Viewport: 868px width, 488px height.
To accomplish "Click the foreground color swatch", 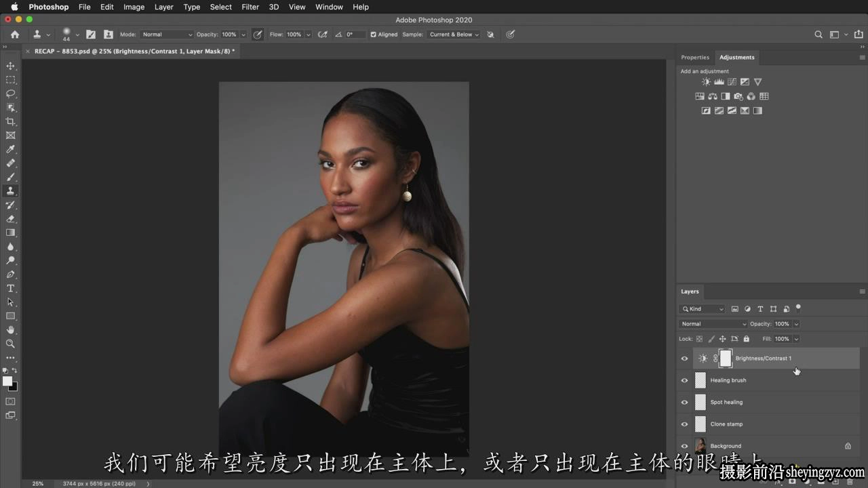I will (7, 382).
